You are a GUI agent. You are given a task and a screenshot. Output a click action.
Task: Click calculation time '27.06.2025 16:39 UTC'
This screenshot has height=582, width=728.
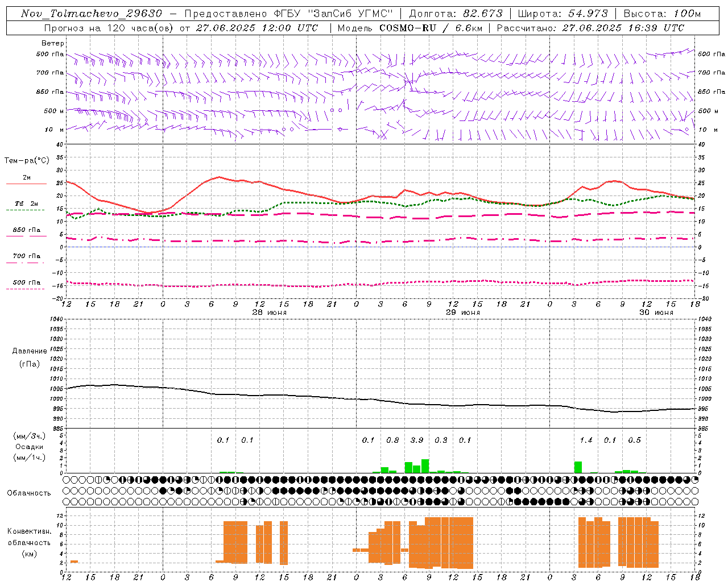[x=623, y=28]
